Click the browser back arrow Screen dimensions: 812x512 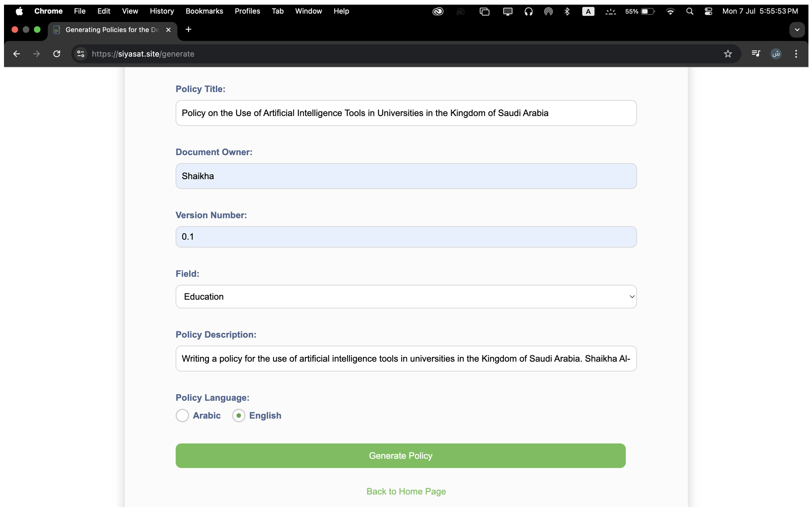[16, 54]
